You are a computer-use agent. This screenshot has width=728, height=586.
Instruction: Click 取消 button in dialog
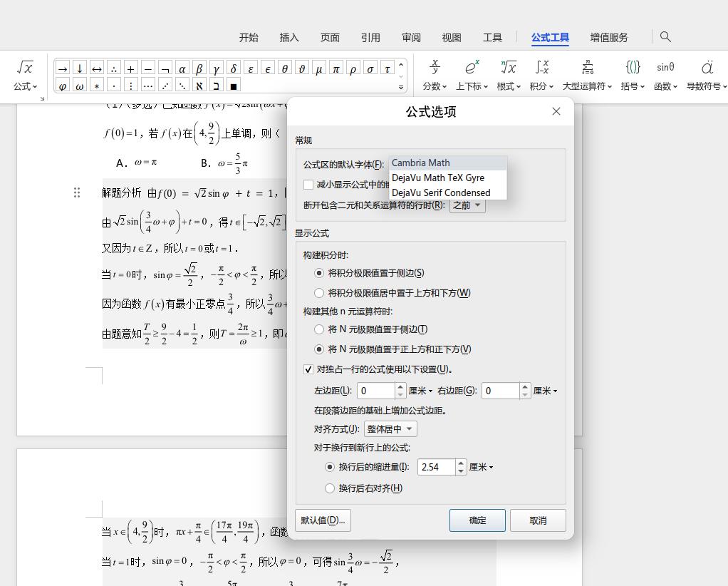pos(538,520)
